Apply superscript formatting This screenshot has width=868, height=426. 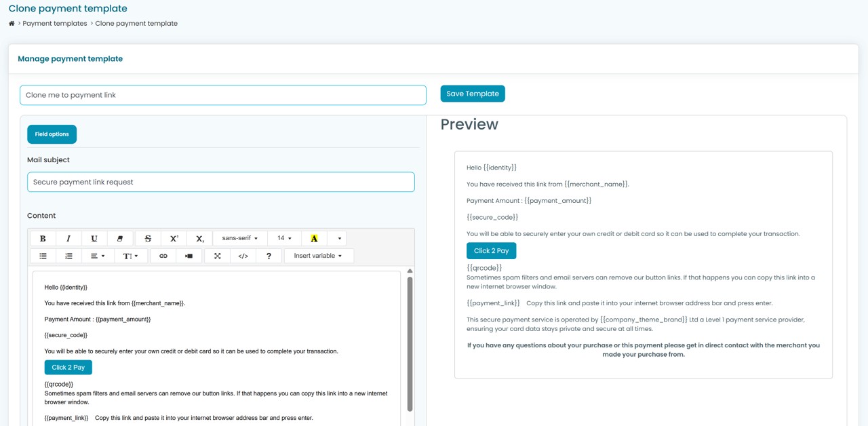[174, 238]
